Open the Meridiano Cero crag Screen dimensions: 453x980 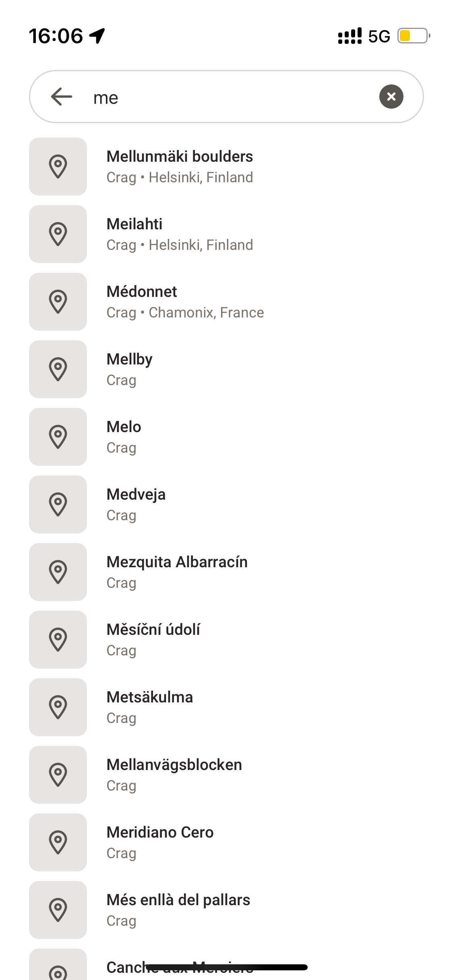click(160, 842)
